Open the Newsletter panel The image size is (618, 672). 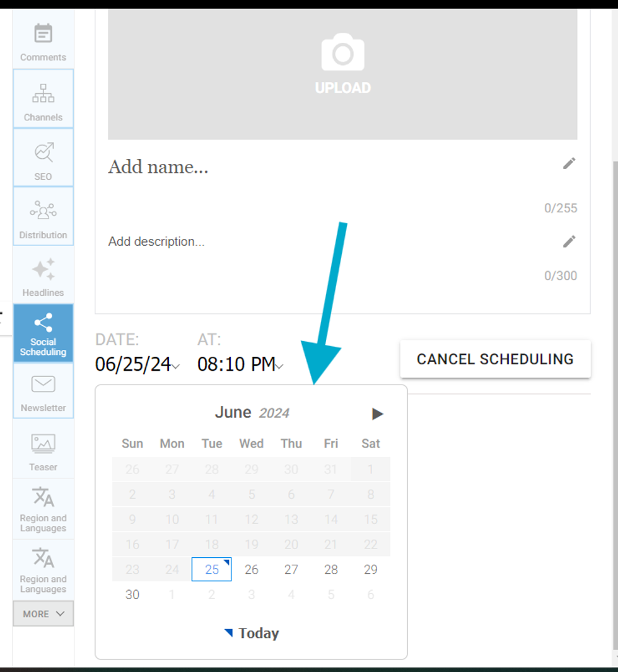click(43, 391)
